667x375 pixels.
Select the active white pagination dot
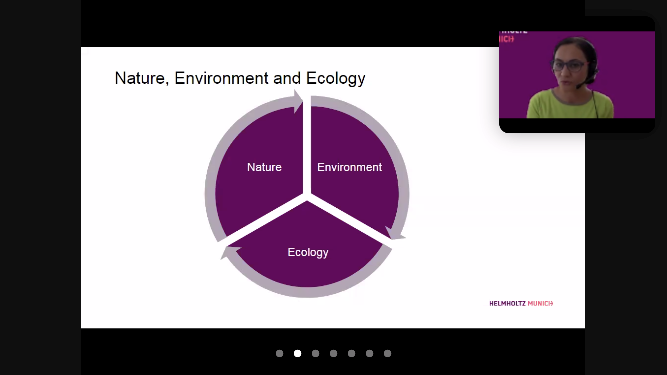click(297, 353)
